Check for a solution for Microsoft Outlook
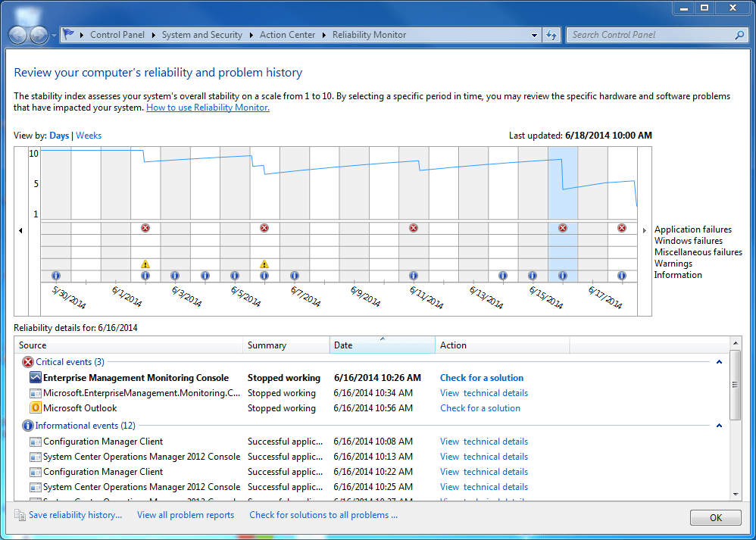This screenshot has height=540, width=756. pos(480,408)
